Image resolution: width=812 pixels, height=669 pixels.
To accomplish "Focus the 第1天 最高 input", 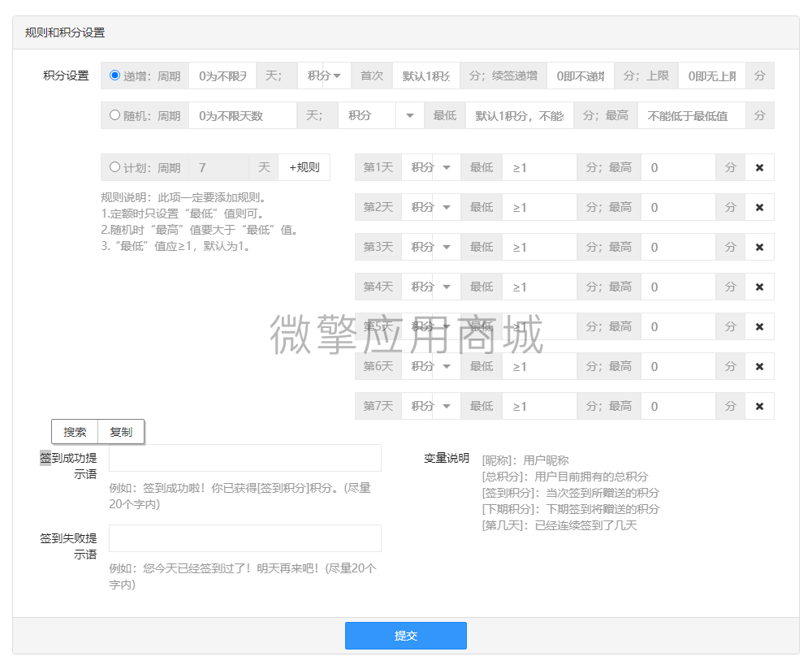I will coord(678,168).
